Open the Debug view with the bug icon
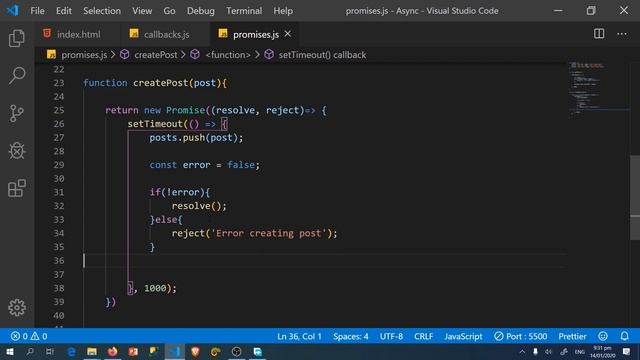This screenshot has height=360, width=640. click(17, 151)
